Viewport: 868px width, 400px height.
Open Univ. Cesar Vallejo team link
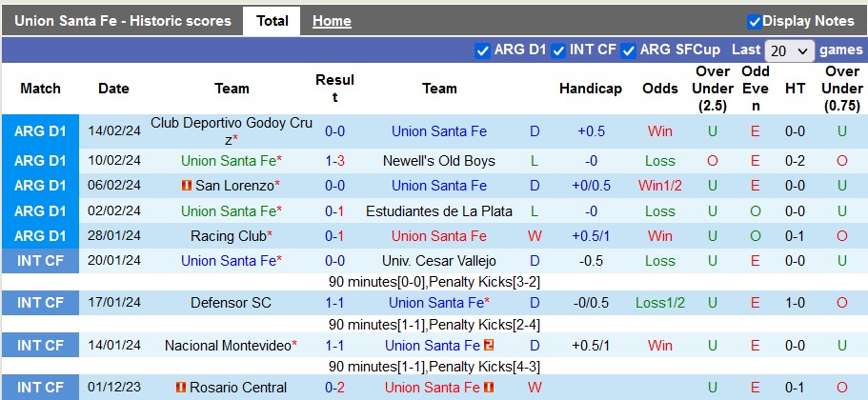coord(439,261)
